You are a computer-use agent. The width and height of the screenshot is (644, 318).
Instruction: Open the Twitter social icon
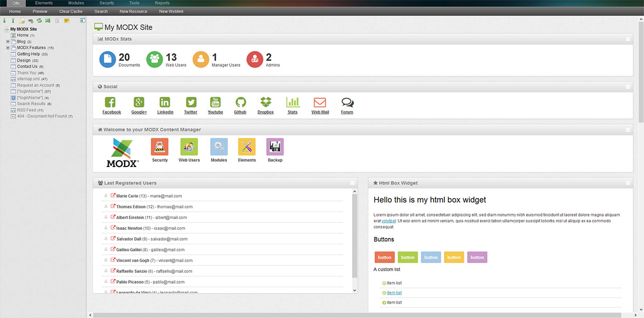[191, 102]
